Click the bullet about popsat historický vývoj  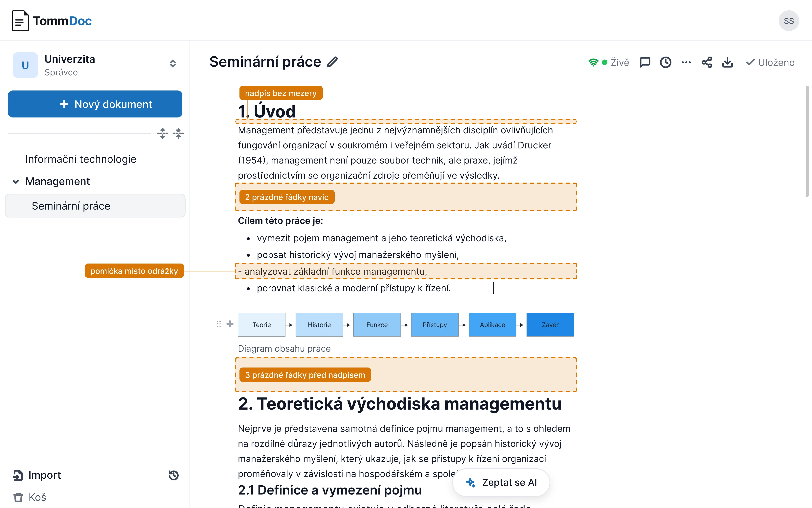click(x=358, y=255)
